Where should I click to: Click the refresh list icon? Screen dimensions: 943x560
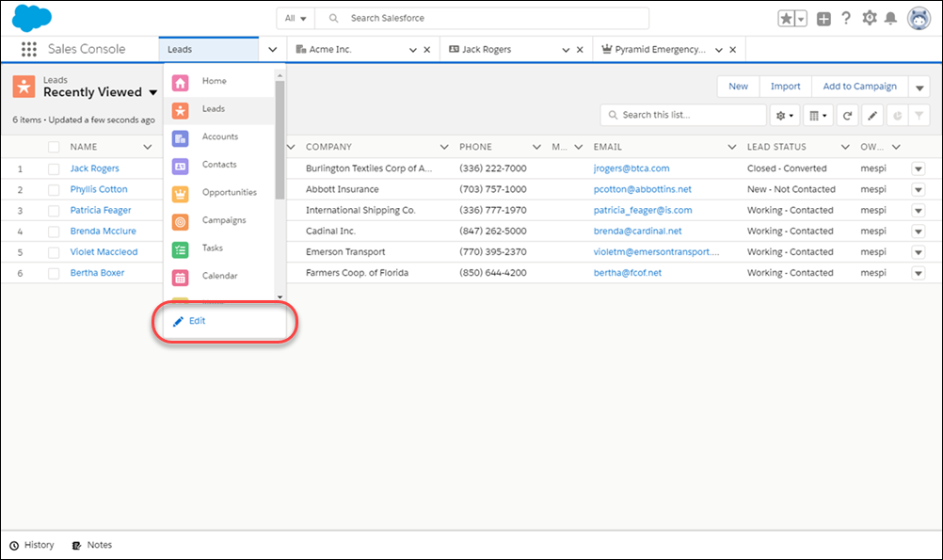847,116
